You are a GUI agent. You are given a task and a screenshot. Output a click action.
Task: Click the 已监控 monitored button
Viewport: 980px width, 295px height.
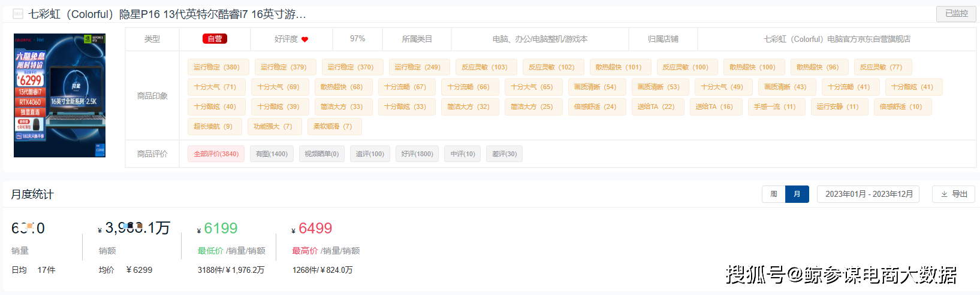(x=956, y=14)
